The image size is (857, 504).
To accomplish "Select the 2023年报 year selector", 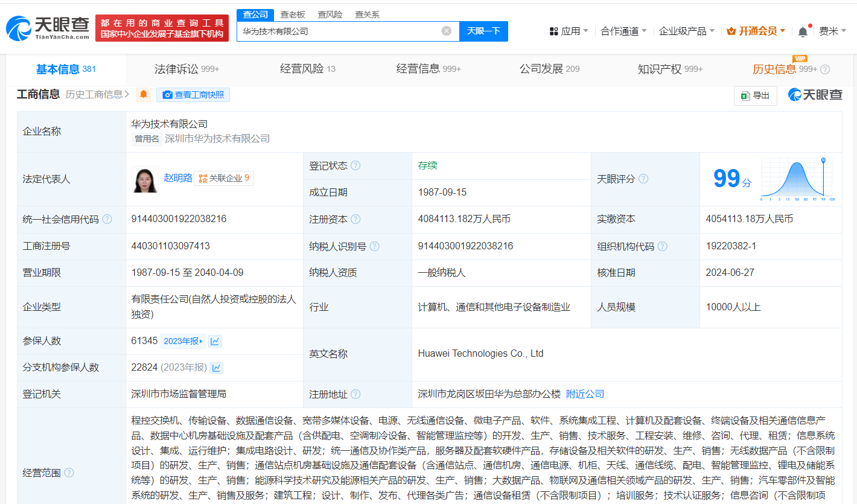I will (x=183, y=341).
